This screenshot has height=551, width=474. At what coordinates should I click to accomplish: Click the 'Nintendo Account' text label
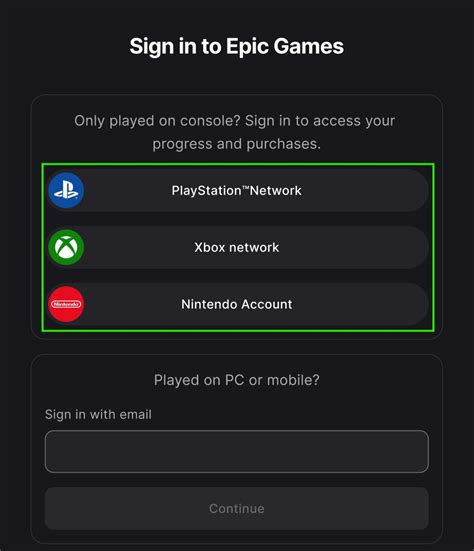[x=236, y=304]
